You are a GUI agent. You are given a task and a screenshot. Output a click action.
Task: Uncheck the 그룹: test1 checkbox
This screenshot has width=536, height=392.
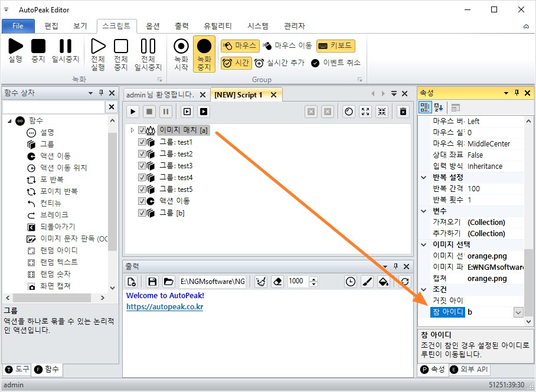142,142
